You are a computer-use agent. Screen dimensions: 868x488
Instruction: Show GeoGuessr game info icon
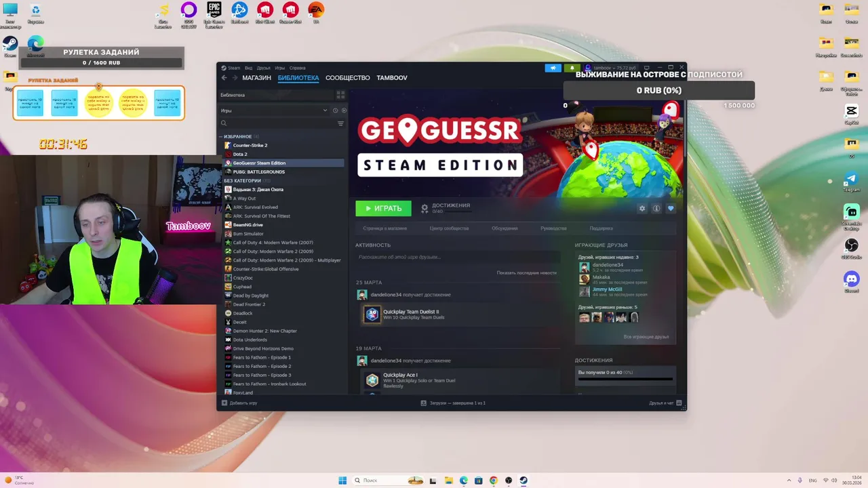tap(656, 208)
